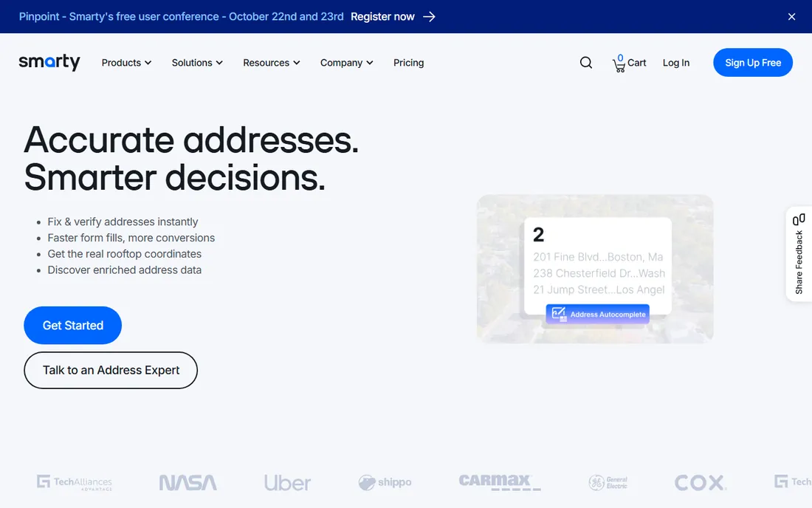812x508 pixels.
Task: Click the CarMax logo
Action: tap(499, 482)
